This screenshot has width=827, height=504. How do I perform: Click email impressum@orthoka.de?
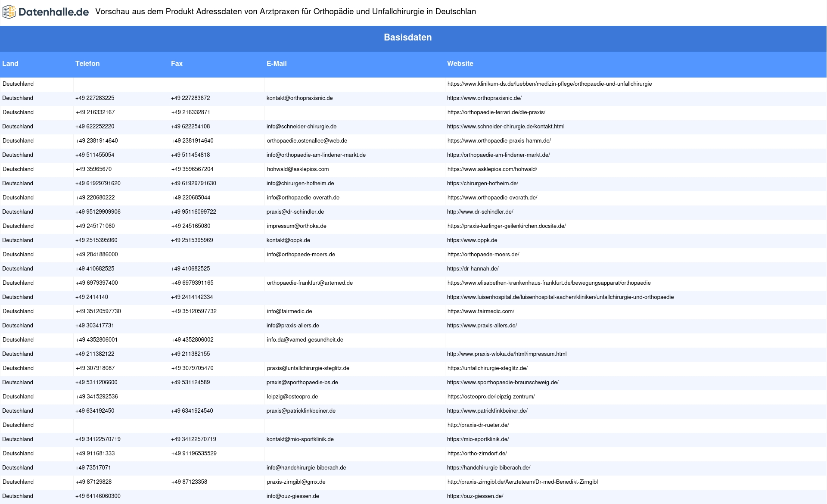[x=297, y=226]
